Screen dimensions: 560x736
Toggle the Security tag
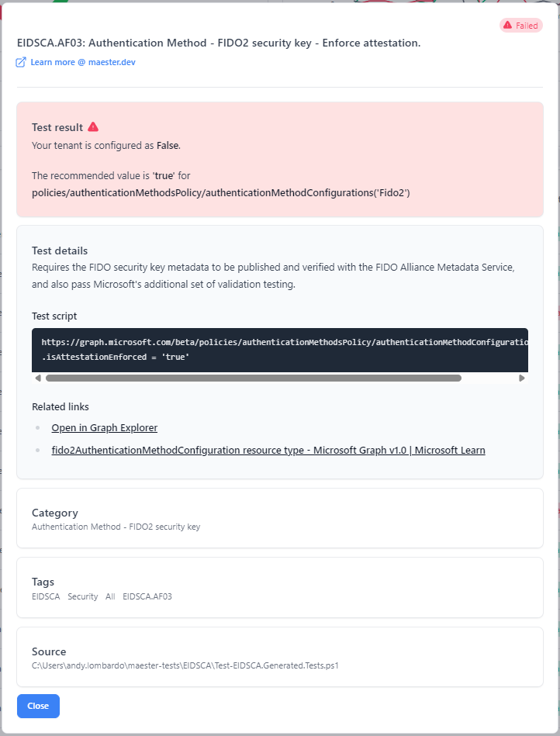click(82, 596)
